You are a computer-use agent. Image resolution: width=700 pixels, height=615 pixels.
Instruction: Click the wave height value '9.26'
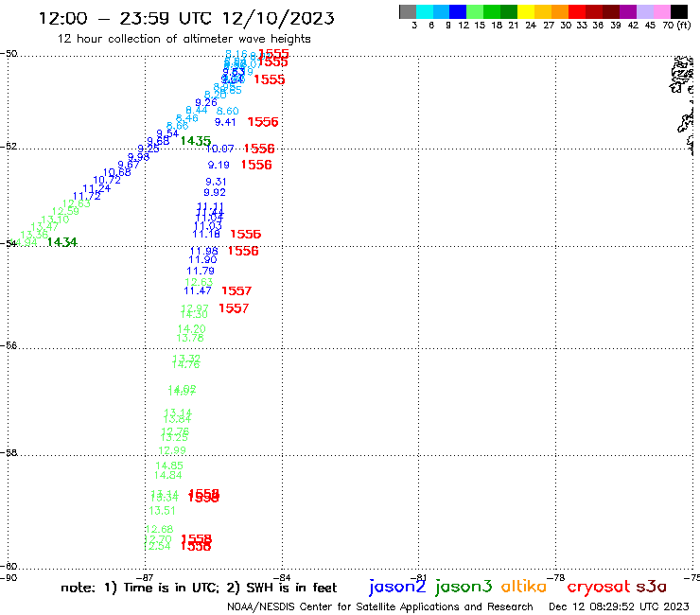coord(206,103)
